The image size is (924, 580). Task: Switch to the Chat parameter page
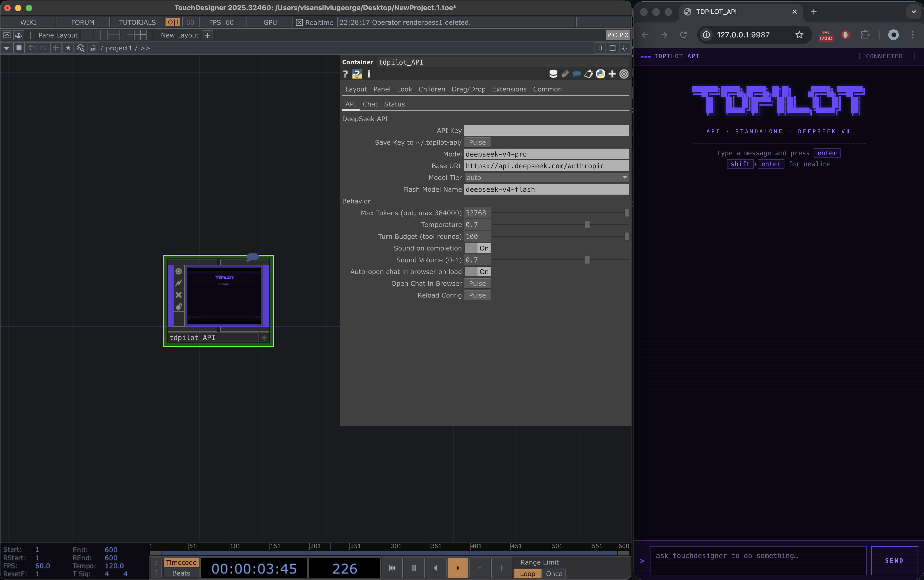point(370,104)
